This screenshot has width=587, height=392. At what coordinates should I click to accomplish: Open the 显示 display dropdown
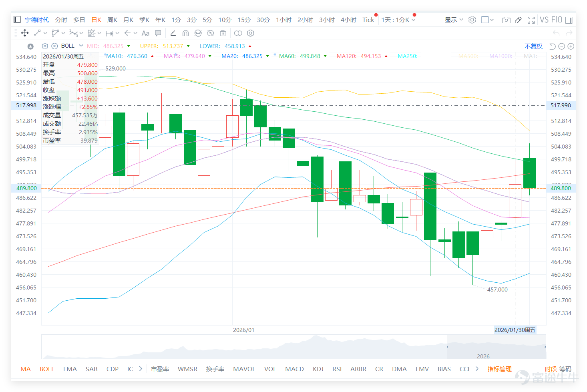click(x=454, y=20)
